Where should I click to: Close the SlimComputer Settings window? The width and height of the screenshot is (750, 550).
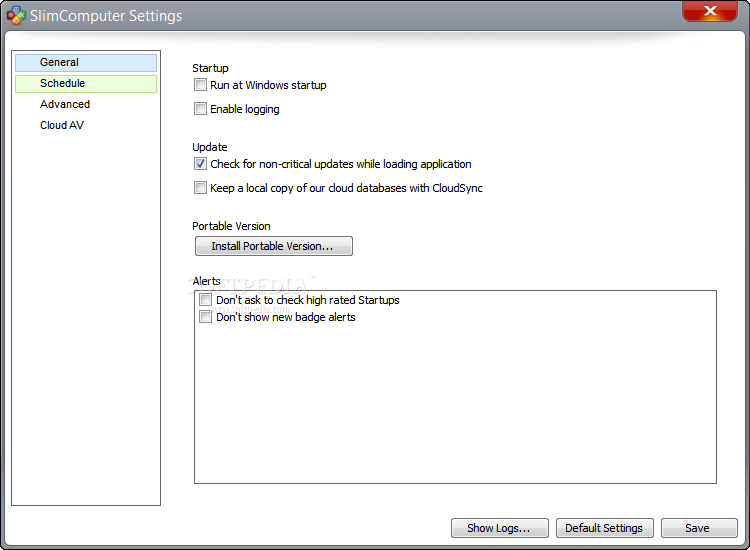pos(710,11)
